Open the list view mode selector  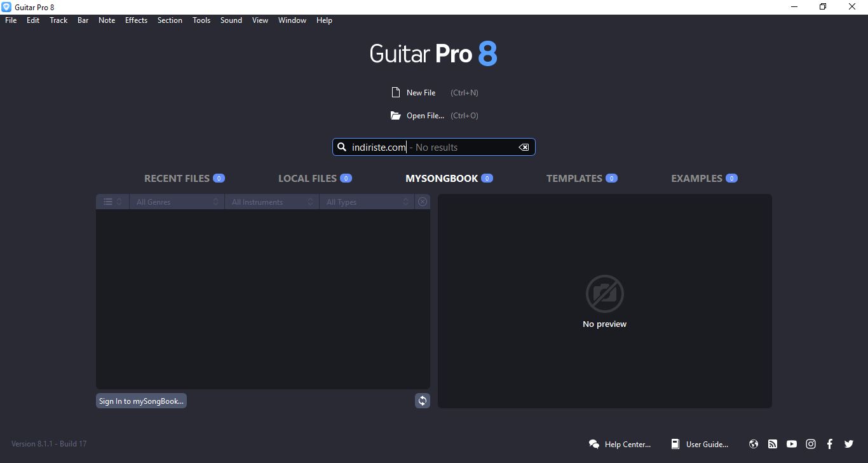tap(112, 202)
